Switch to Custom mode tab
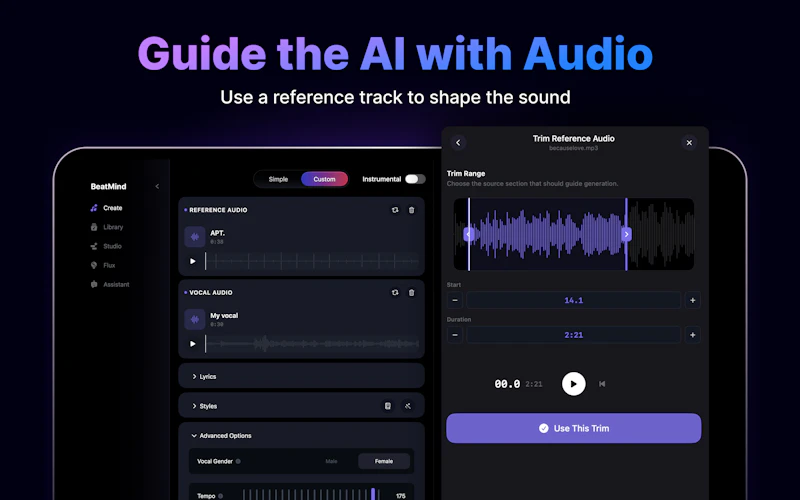The width and height of the screenshot is (800, 500). [x=324, y=179]
